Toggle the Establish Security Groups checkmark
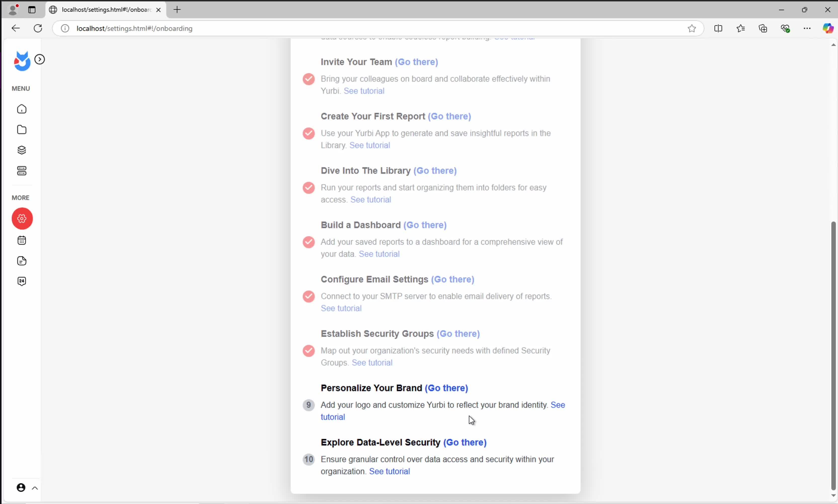The width and height of the screenshot is (838, 504). (309, 351)
